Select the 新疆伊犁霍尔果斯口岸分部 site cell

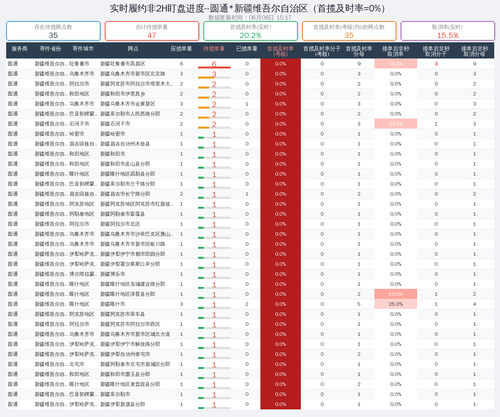(130, 264)
